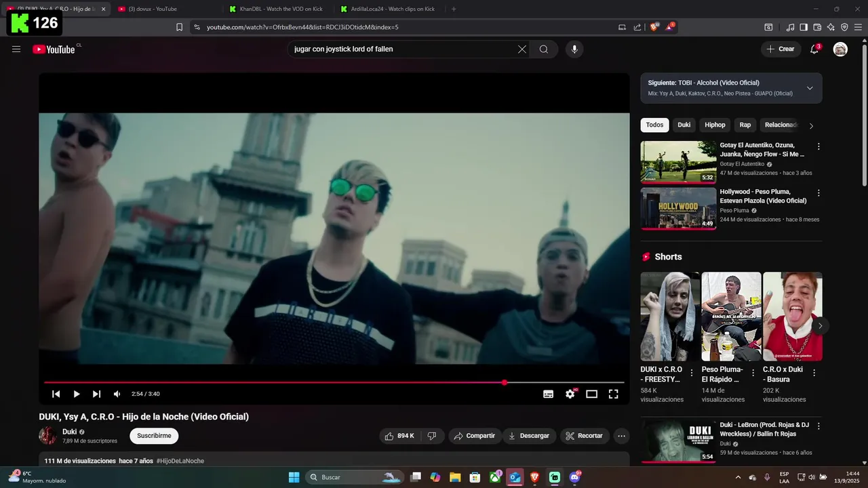Open options for DUKI x C.R.O short
Viewport: 868px width, 488px height.
coord(692,373)
